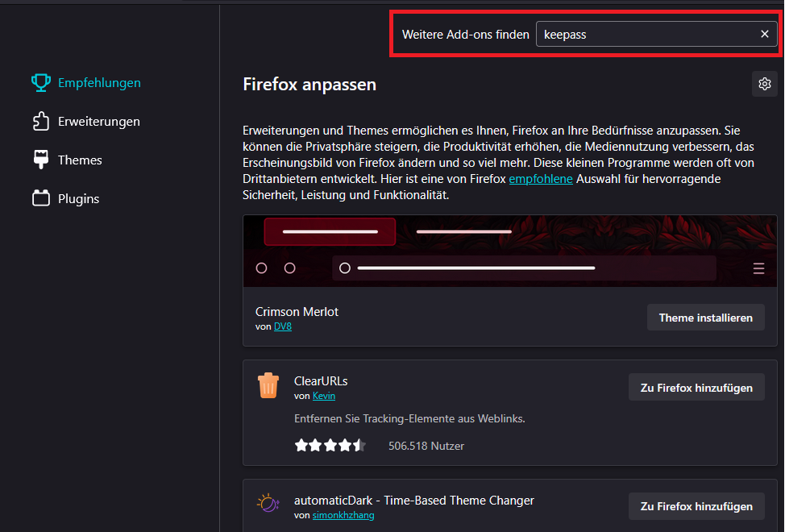Click the Themes paintbrush icon

click(x=41, y=160)
